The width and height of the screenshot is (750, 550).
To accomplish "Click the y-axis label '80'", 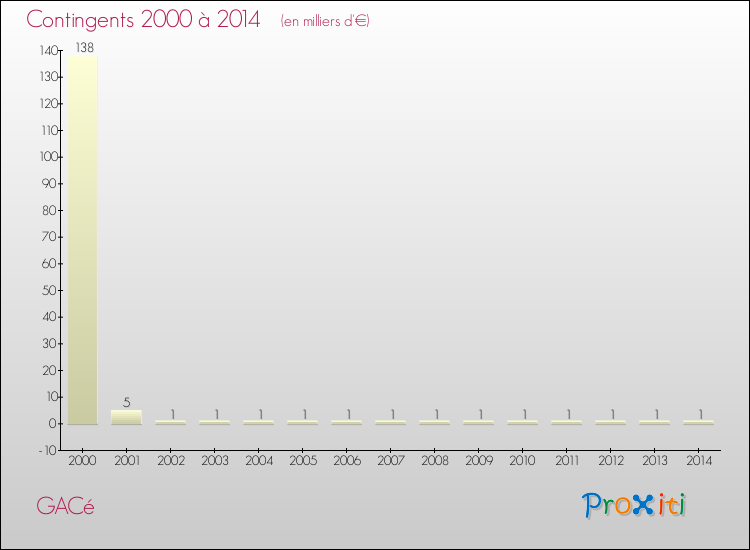I will pos(50,210).
